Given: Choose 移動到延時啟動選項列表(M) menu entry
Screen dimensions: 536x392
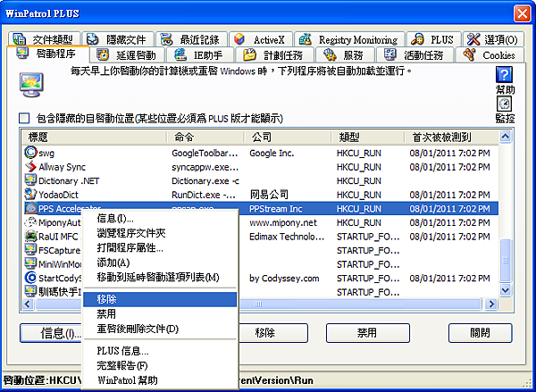Looking at the screenshot, I should pyautogui.click(x=160, y=277).
